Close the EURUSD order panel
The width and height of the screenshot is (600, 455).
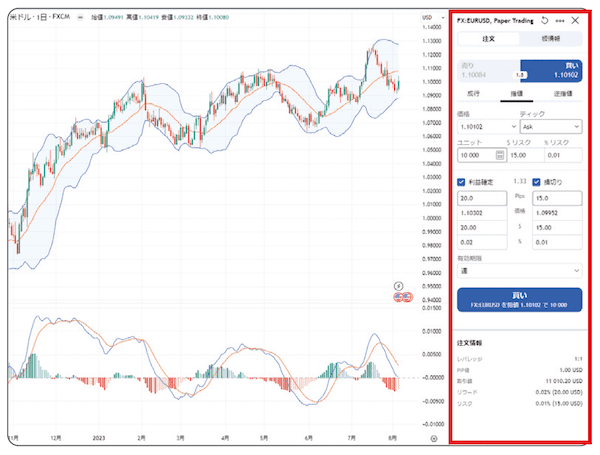pos(575,20)
